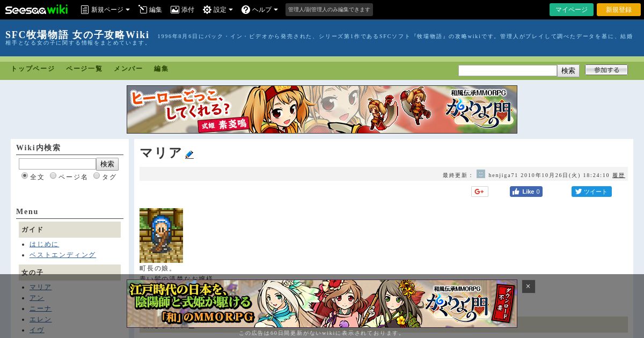Click the Facebook Like button
This screenshot has height=338, width=644.
point(526,192)
